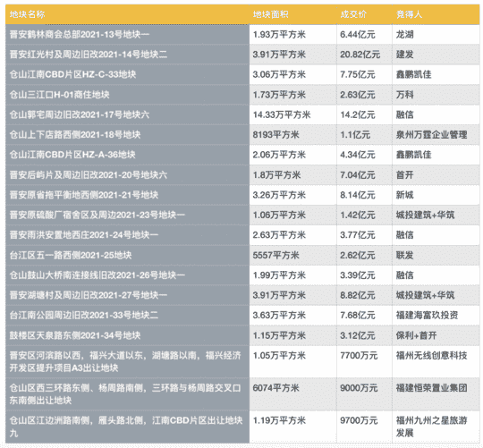Click the winner cell 福建恒荣置业集团
Viewport: 483px width, 448px height.
(436, 394)
